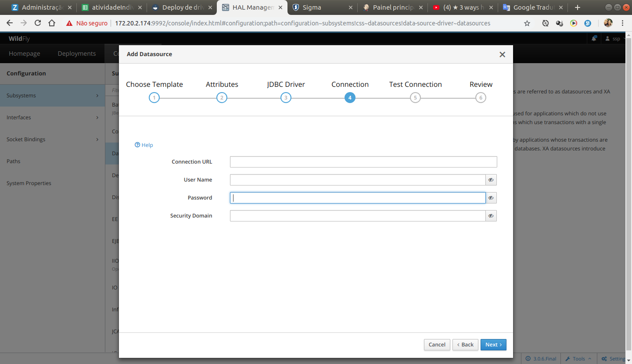This screenshot has height=364, width=632.
Task: Expand the Socket Bindings chevron arrow
Action: pyautogui.click(x=97, y=139)
